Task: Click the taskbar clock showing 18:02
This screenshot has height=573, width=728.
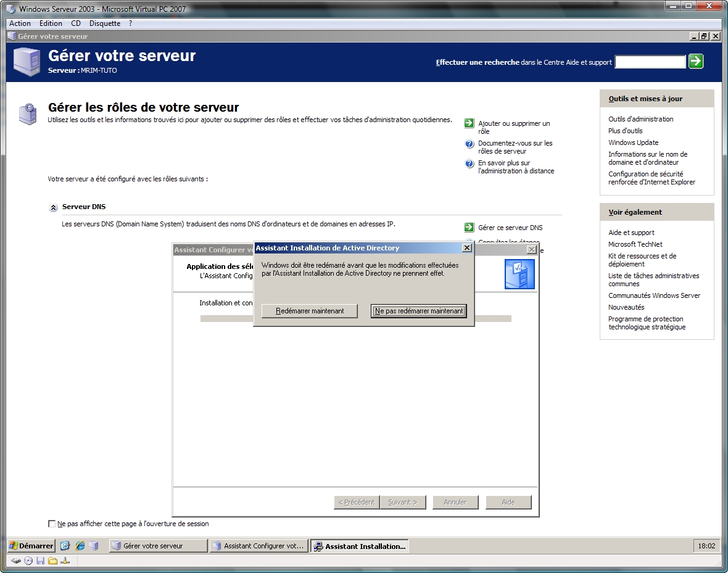Action: click(706, 546)
